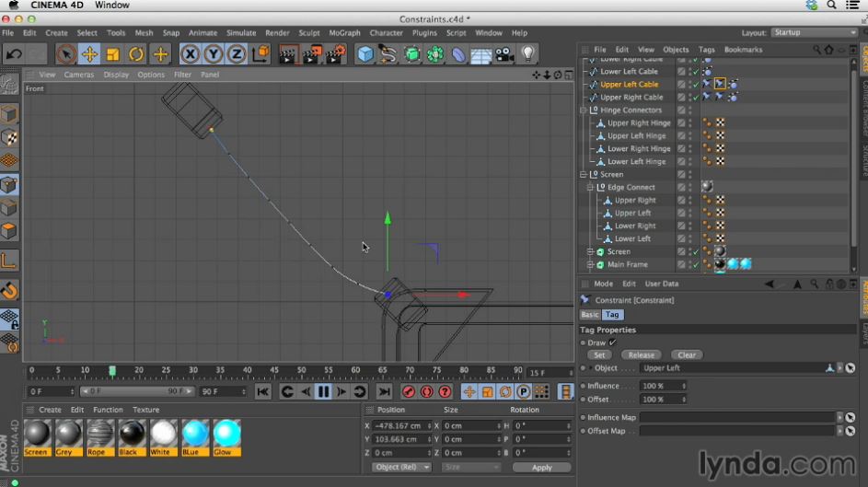
Task: Open the Layout Startup dropdown
Action: (x=814, y=32)
